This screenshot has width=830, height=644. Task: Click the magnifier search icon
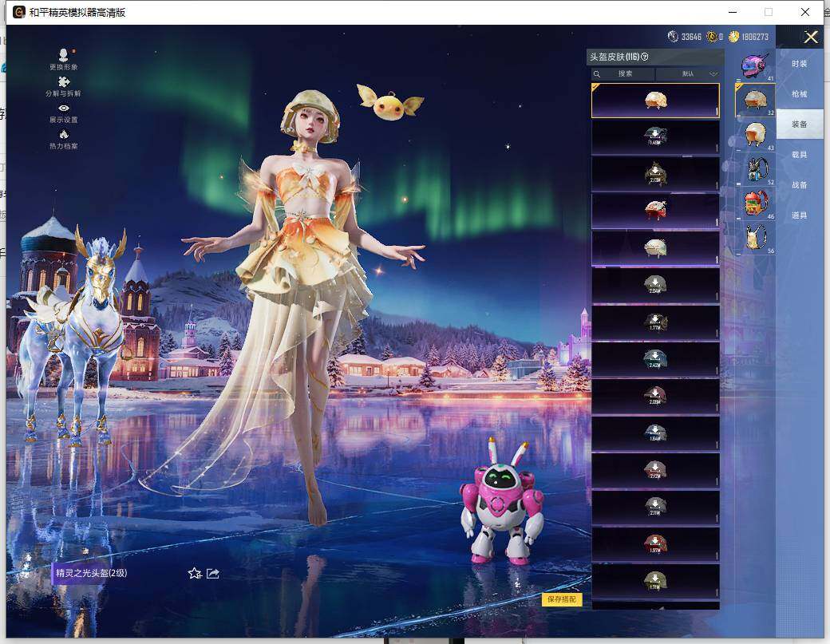[597, 74]
